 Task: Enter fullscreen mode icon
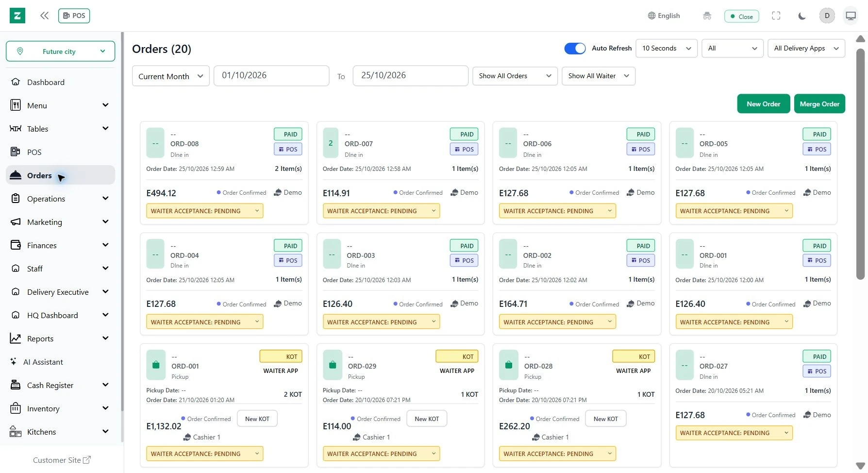click(x=776, y=16)
